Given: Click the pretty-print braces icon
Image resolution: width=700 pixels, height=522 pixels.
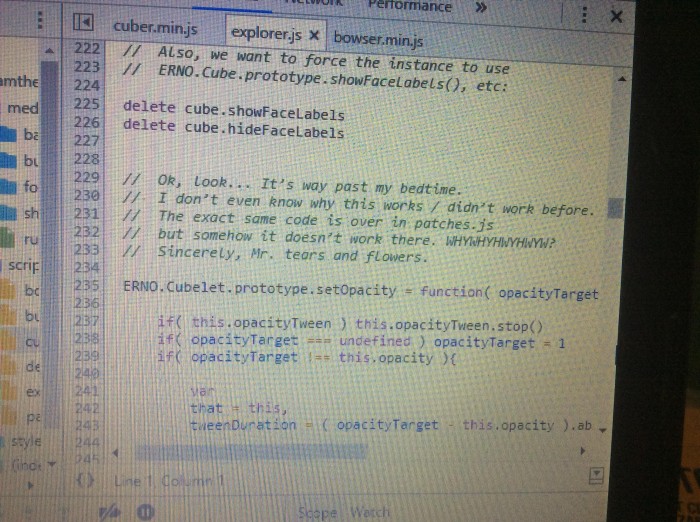Looking at the screenshot, I should (85, 480).
